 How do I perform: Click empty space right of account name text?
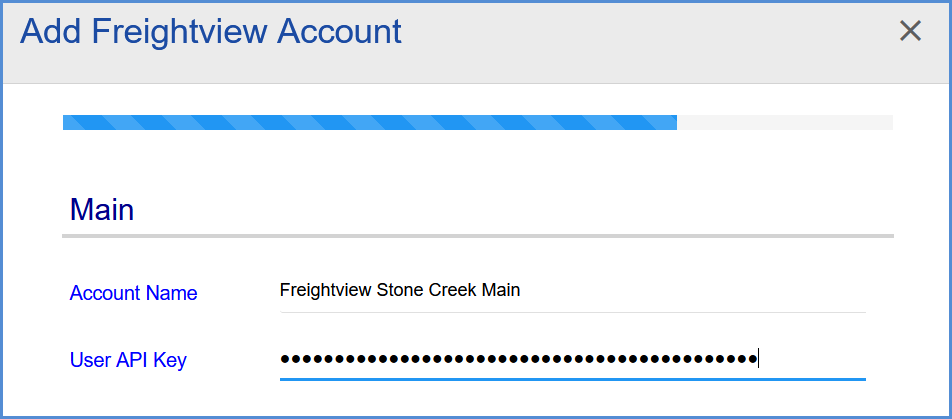tap(693, 291)
